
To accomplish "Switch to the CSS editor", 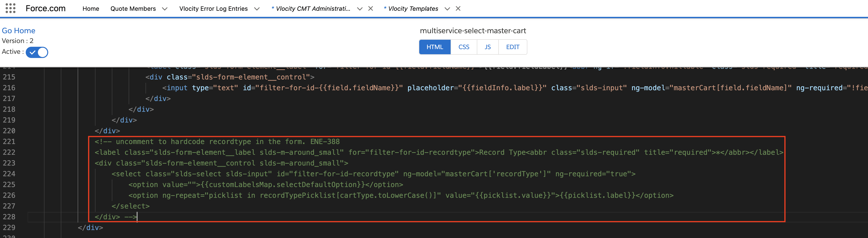I will [x=464, y=47].
